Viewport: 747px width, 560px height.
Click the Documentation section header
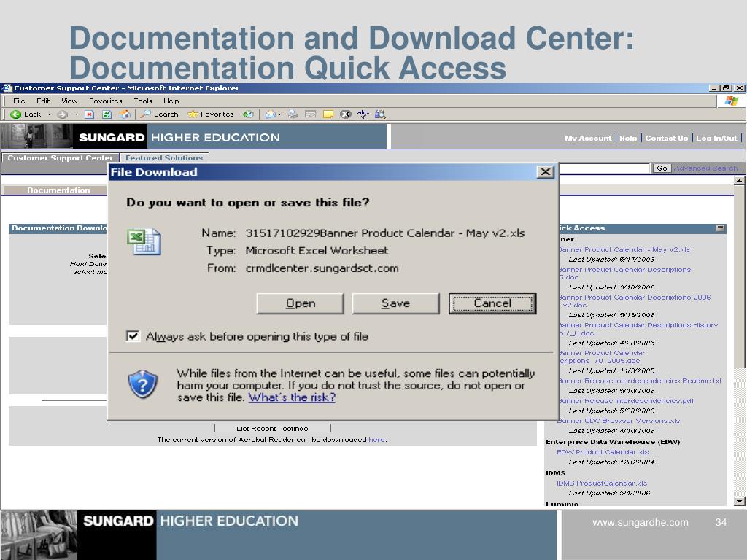(58, 190)
